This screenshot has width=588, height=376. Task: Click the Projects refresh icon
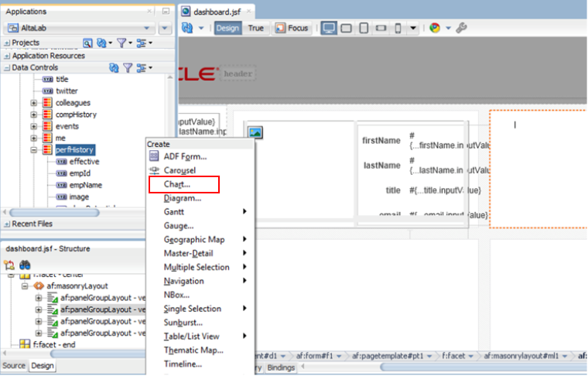click(x=101, y=43)
